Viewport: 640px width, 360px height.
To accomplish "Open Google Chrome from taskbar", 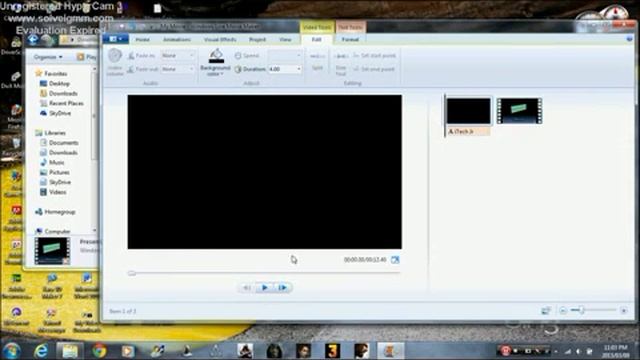I will tap(99, 351).
